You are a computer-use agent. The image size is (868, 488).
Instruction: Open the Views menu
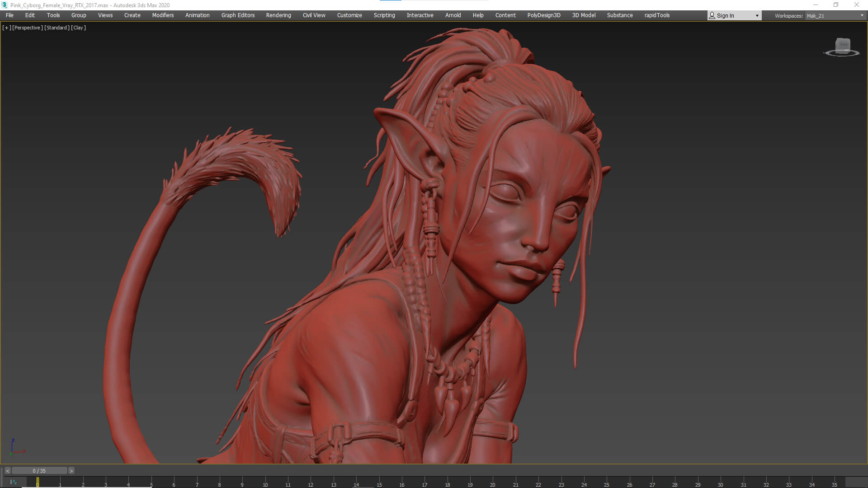click(105, 15)
